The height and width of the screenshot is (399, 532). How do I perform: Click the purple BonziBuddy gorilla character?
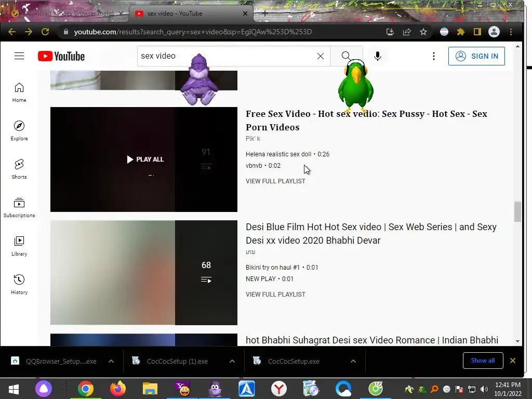pos(199,79)
